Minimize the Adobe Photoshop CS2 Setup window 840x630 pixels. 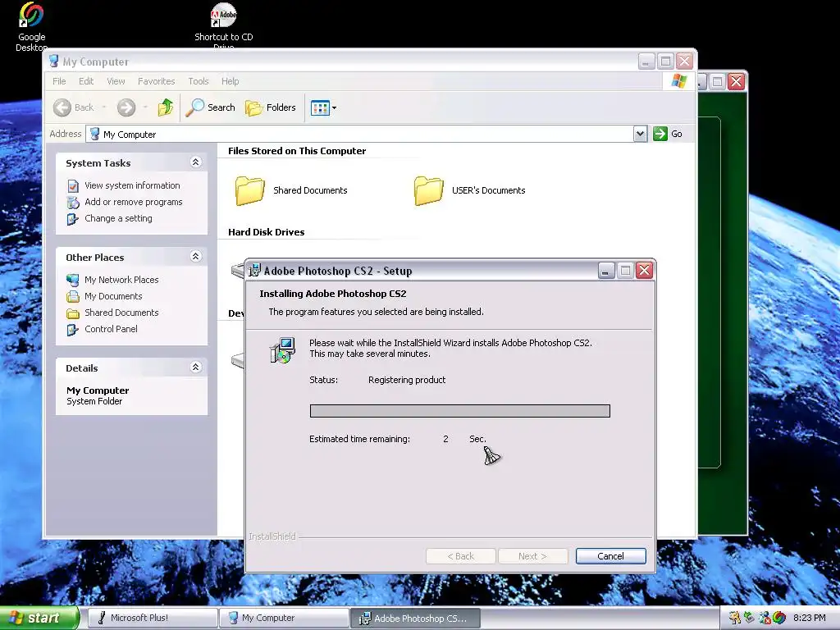point(606,271)
